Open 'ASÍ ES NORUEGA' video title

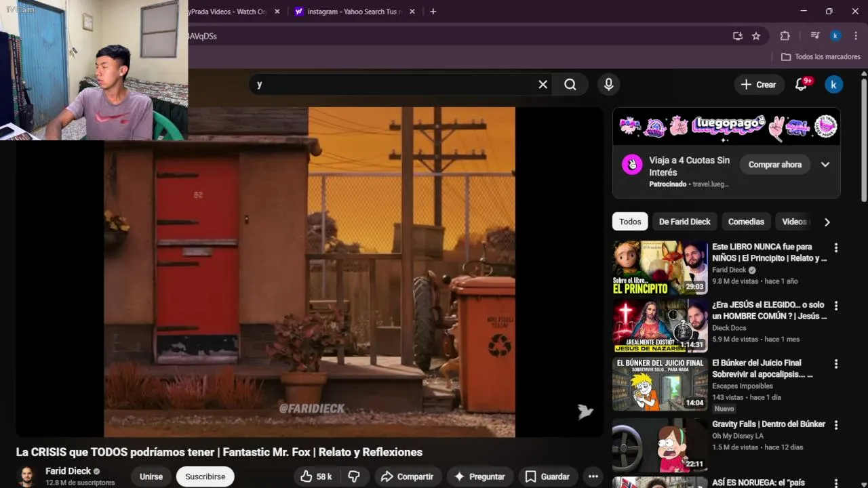[x=758, y=483]
